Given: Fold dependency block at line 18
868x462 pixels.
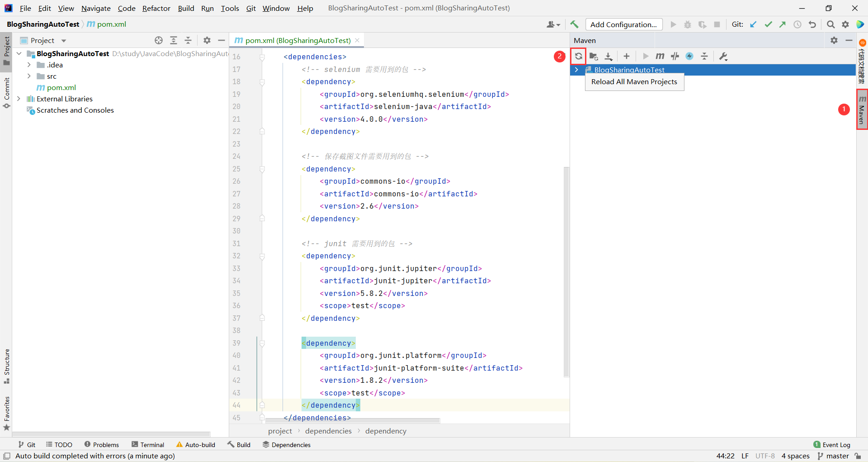Looking at the screenshot, I should [x=262, y=82].
